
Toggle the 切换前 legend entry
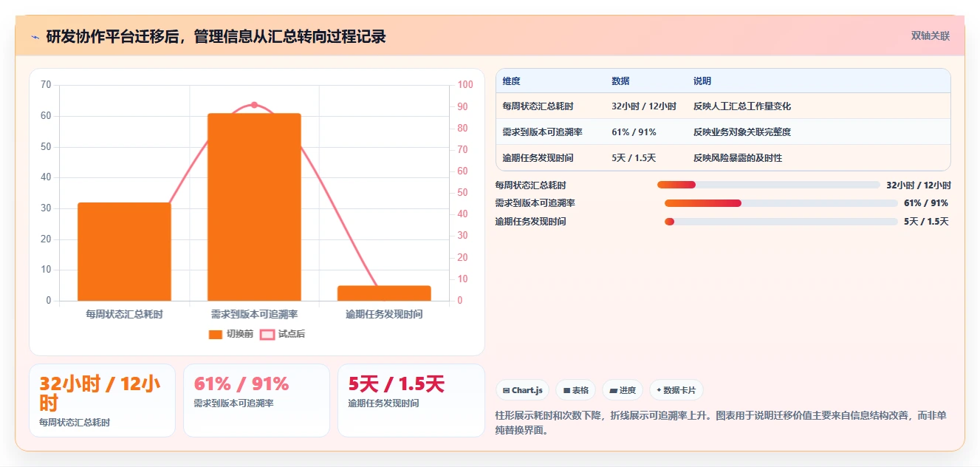[231, 334]
